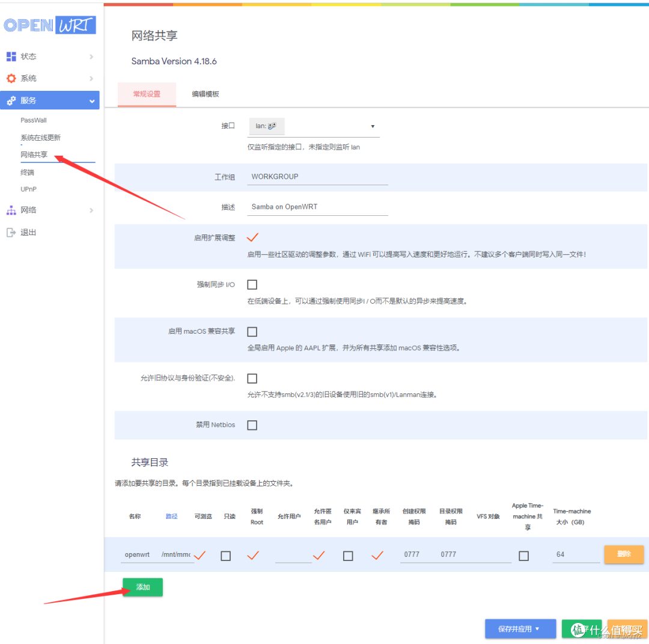Click the 系统 (System) gear icon

click(13, 78)
